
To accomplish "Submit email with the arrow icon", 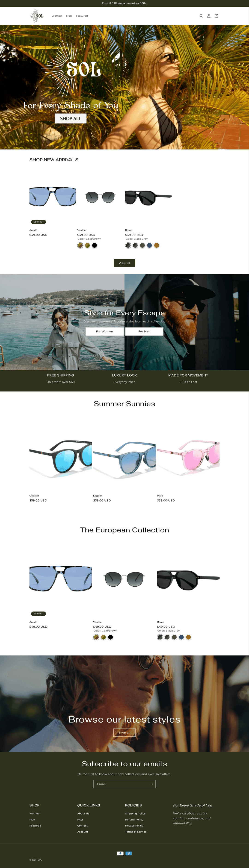I will pos(152,784).
